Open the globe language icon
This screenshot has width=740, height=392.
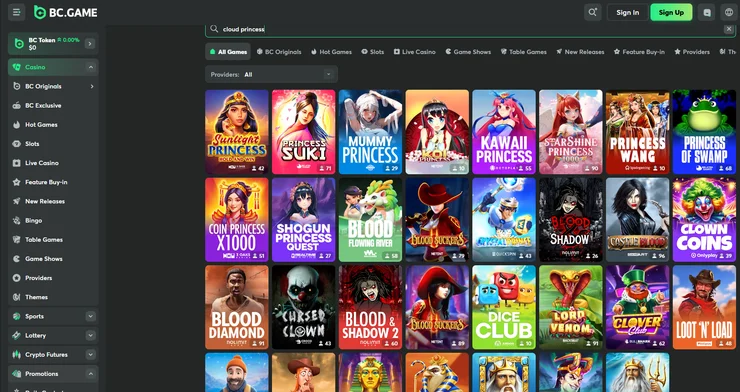(729, 13)
